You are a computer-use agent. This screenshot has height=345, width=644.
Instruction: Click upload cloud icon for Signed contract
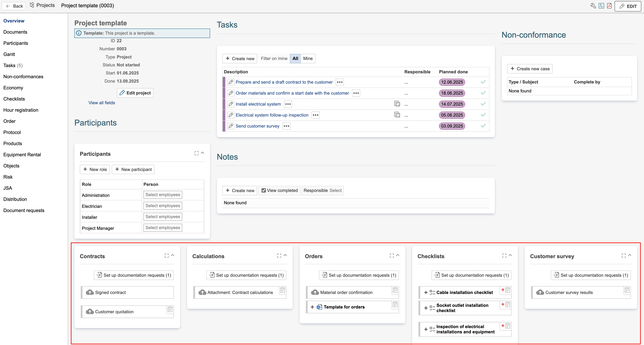[x=90, y=292]
